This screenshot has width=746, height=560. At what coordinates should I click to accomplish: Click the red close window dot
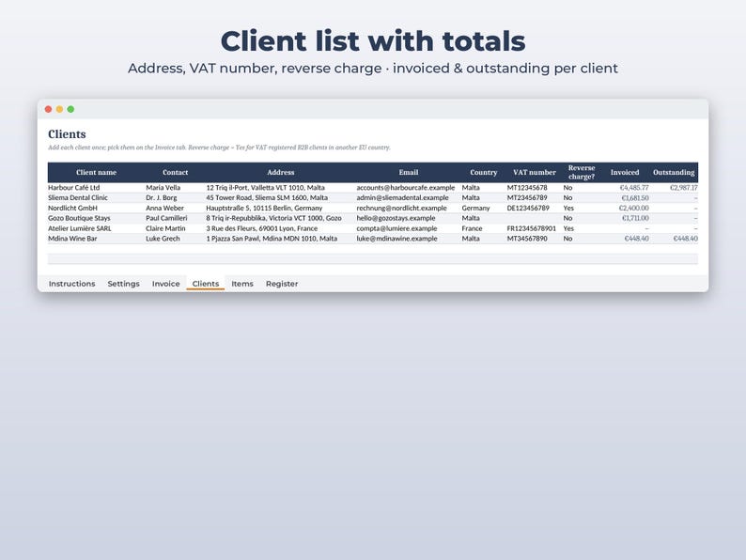48,109
